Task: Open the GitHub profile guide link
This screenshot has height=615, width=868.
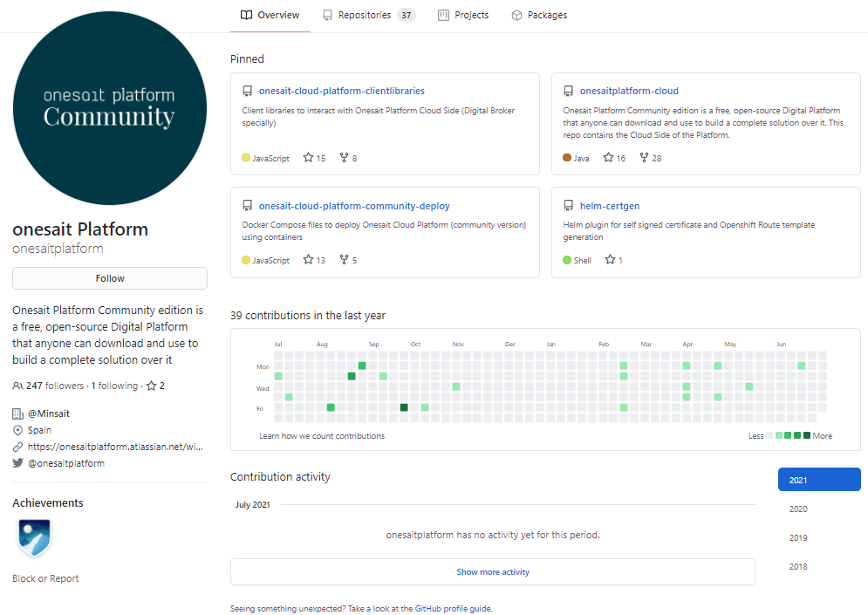Action: [x=453, y=608]
